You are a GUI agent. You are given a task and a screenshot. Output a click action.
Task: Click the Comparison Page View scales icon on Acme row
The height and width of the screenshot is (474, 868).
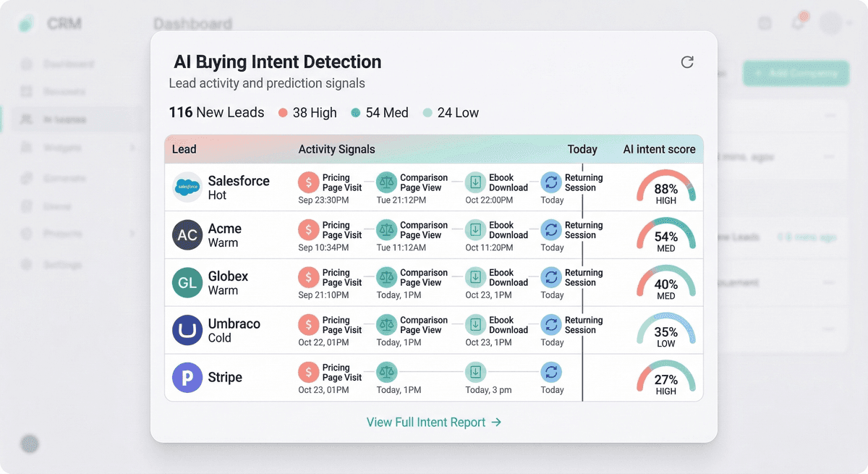coord(386,229)
